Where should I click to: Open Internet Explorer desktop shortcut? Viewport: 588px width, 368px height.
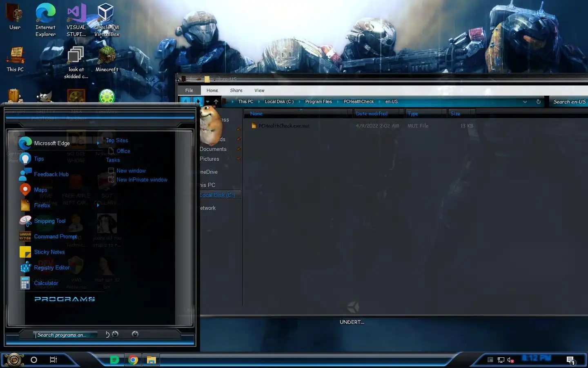pyautogui.click(x=45, y=20)
